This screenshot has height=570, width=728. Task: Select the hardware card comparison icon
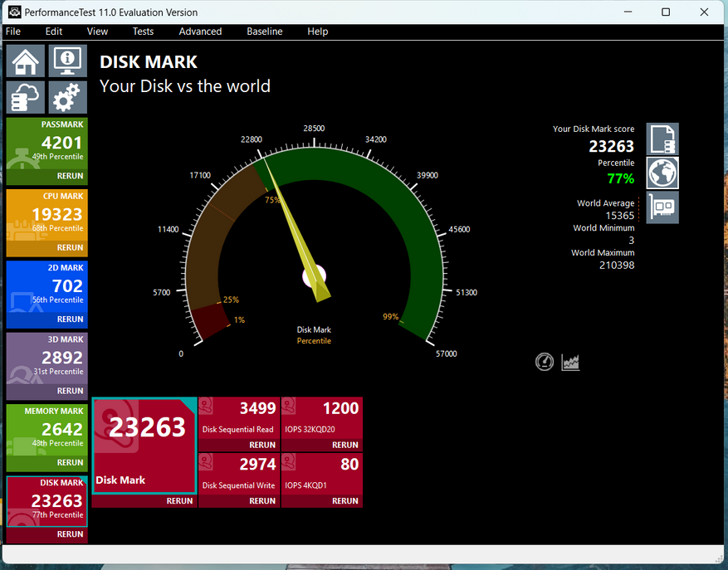(662, 207)
